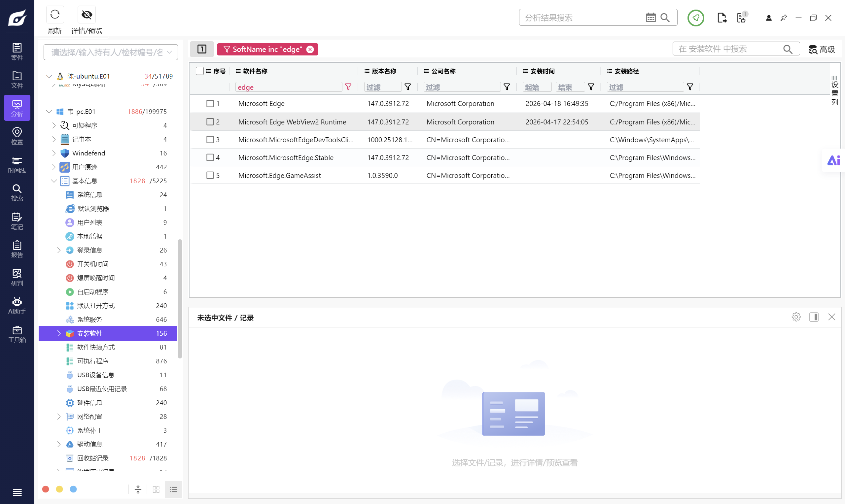
Task: Toggle the 详情/预览 eye icon
Action: [87, 14]
